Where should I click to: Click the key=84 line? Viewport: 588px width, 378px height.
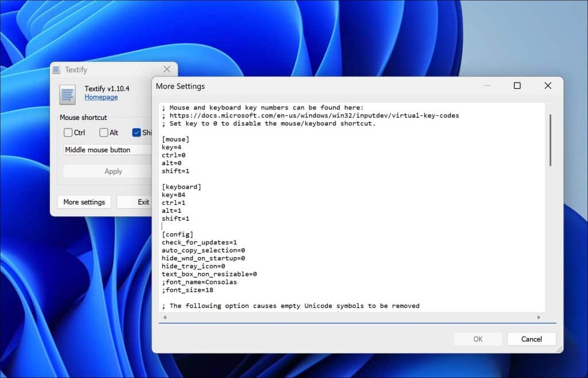173,195
